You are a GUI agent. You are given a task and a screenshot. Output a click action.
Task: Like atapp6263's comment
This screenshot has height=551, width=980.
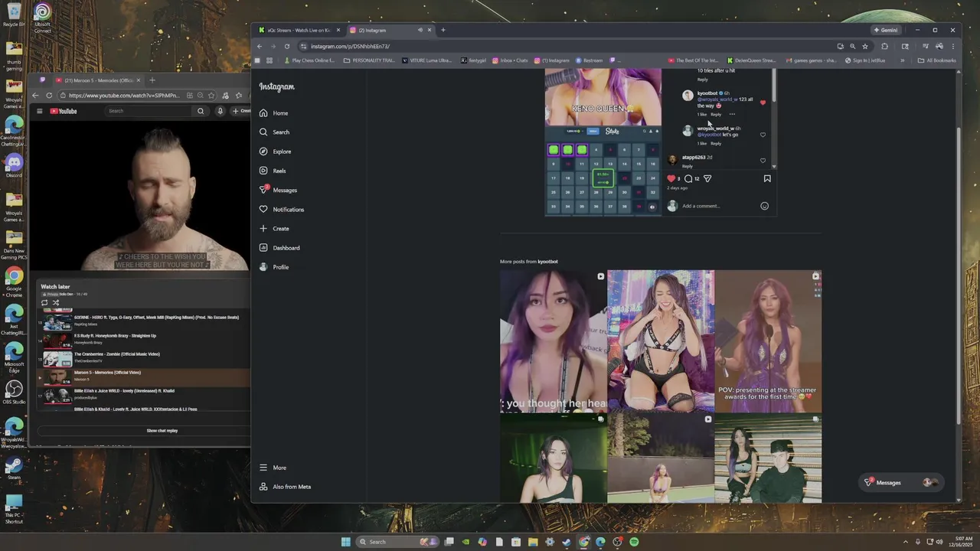[x=763, y=161]
